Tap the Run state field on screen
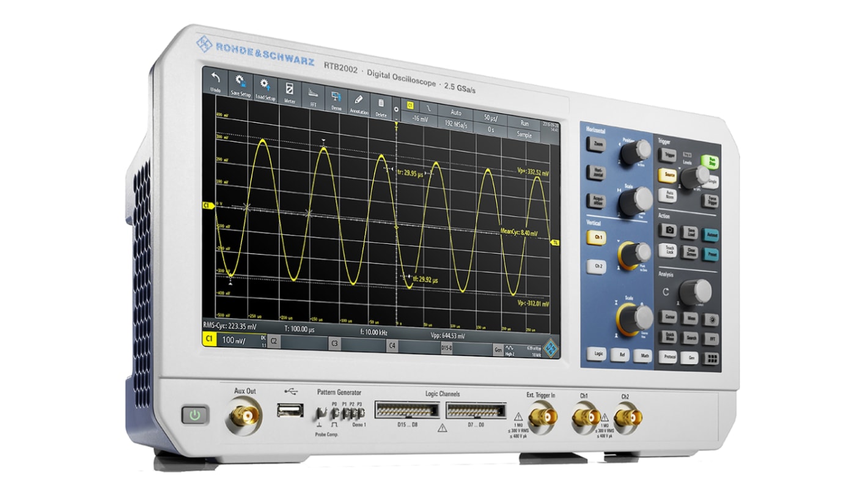 coord(524,123)
